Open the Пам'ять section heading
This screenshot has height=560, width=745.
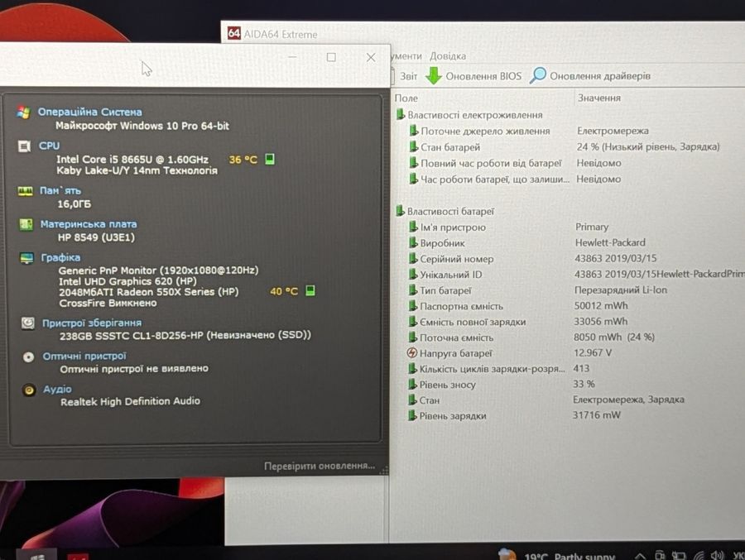60,191
